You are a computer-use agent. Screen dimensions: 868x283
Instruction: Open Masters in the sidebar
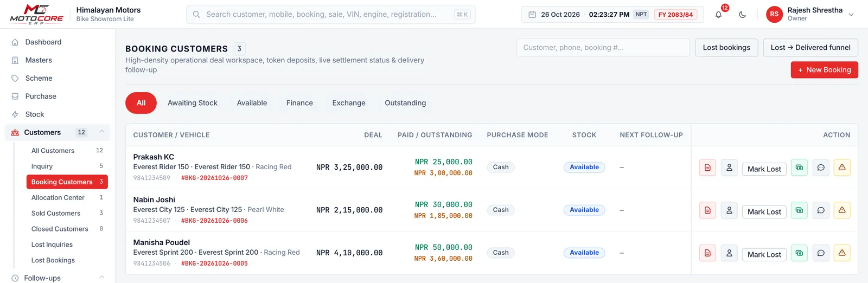[x=58, y=60]
